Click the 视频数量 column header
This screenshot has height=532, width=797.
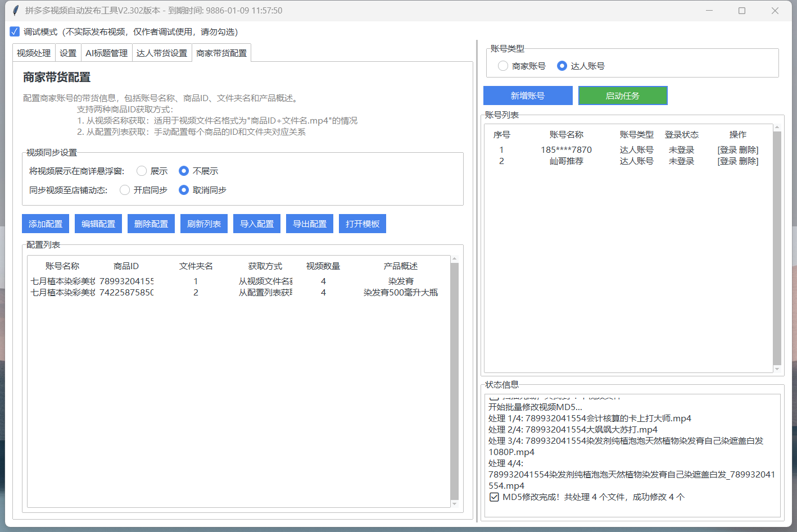tap(323, 266)
